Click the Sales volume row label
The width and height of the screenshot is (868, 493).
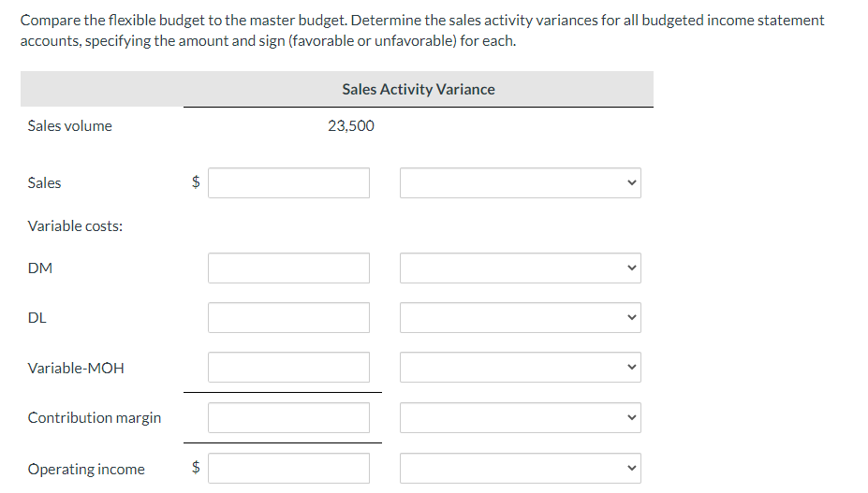coord(70,125)
